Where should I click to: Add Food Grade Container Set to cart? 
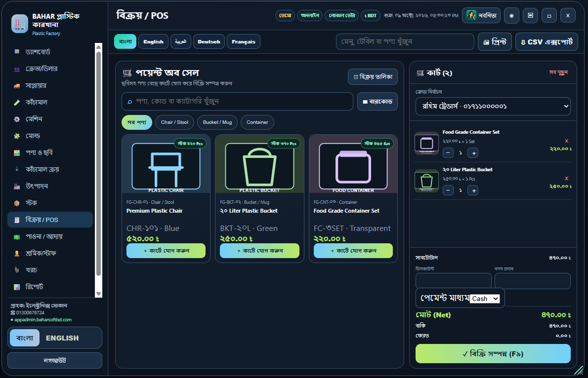[353, 251]
